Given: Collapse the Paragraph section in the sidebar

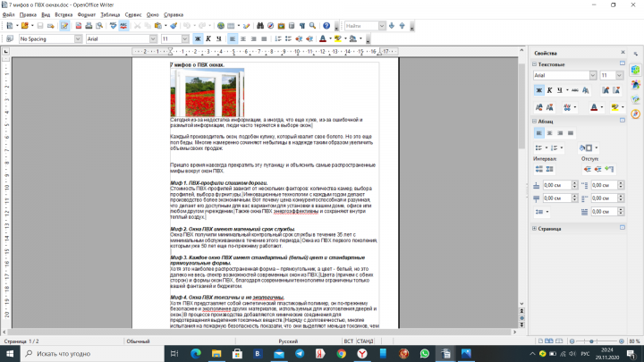Looking at the screenshot, I should [534, 122].
